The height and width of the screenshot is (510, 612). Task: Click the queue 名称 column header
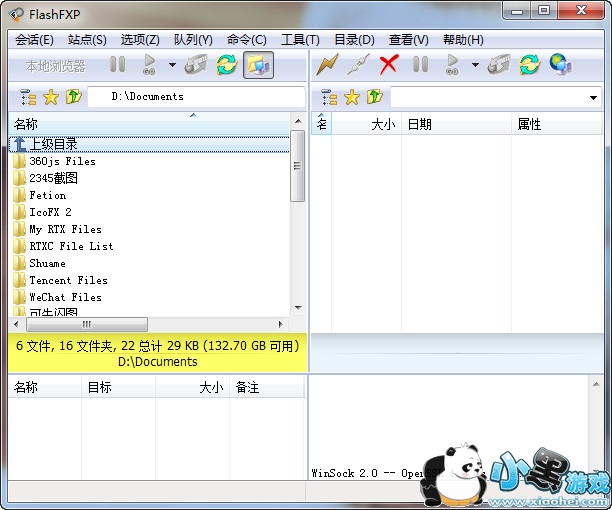coord(45,387)
